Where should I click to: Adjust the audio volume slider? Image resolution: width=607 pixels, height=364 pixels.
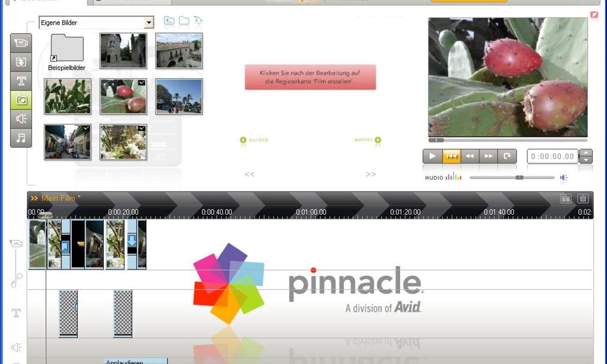click(512, 177)
